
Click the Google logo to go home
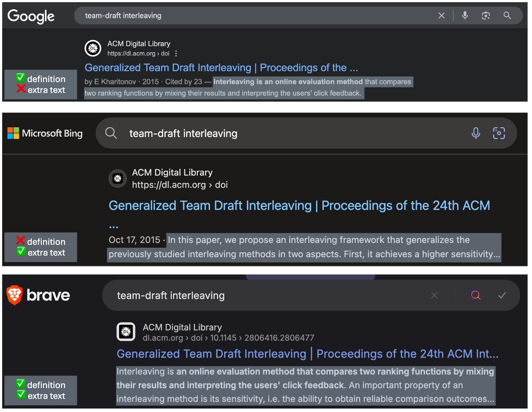coord(31,16)
